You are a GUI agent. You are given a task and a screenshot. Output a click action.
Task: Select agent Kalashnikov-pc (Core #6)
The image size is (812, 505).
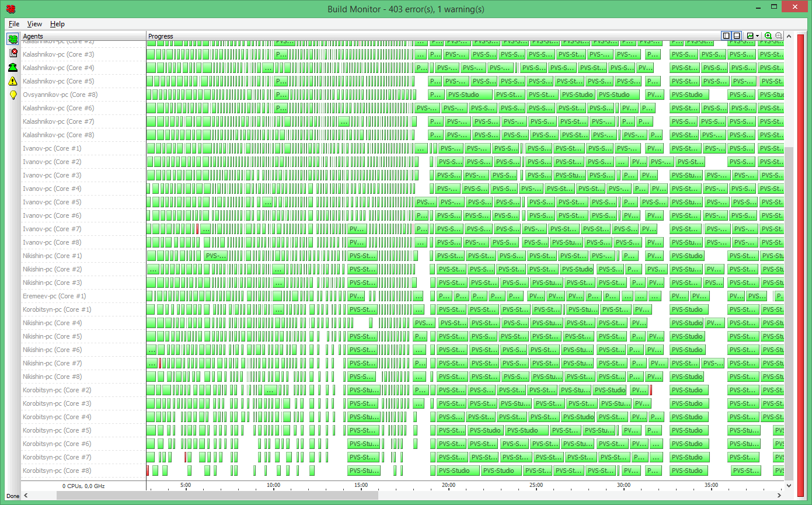tap(58, 108)
